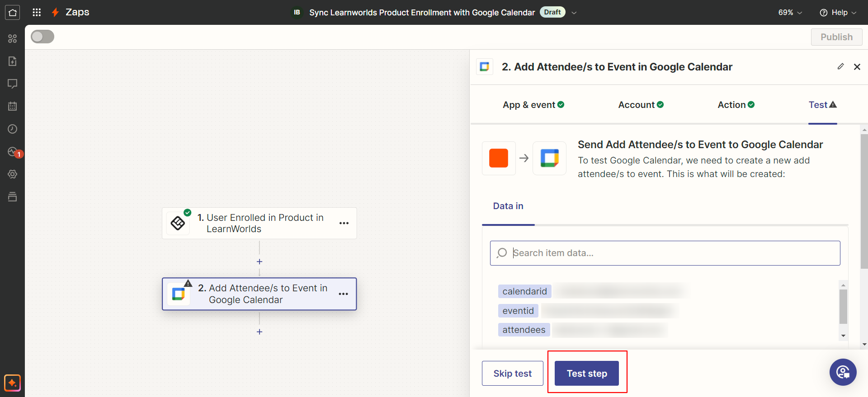Click the pencil icon to rename step
This screenshot has height=397, width=868.
point(840,66)
